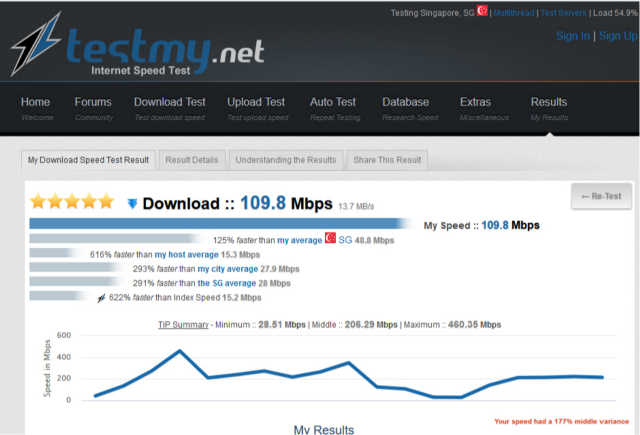Click the Load 54.9% text
The image size is (640, 435).
tap(614, 13)
